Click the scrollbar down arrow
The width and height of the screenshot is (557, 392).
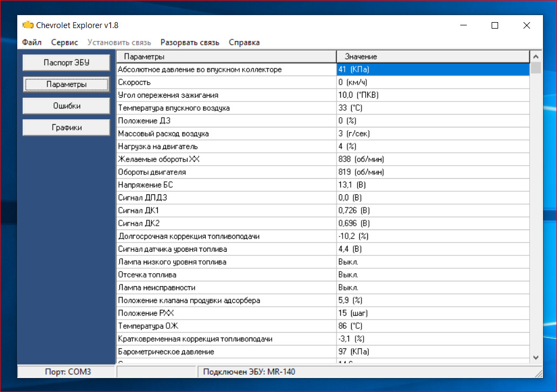(x=536, y=357)
